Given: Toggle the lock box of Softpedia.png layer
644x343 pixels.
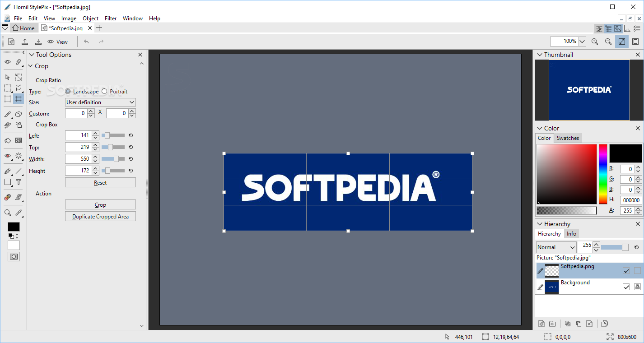Looking at the screenshot, I should pyautogui.click(x=637, y=271).
